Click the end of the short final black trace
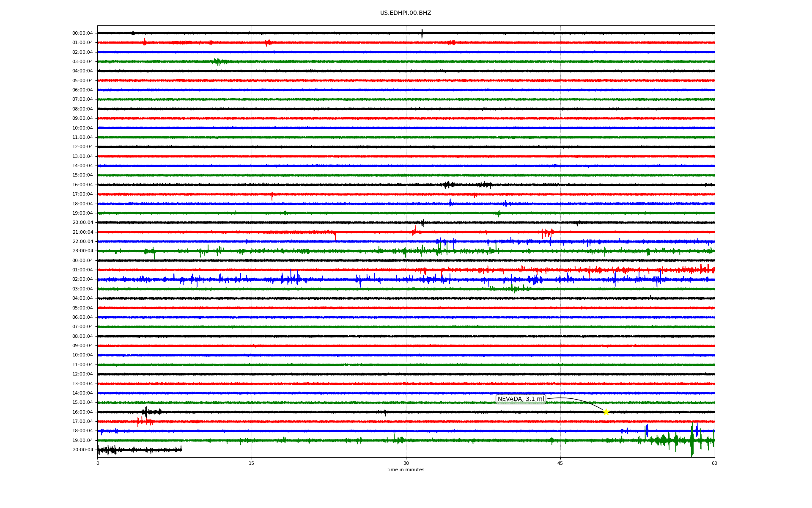Screen dimensions: 812x508 click(181, 449)
